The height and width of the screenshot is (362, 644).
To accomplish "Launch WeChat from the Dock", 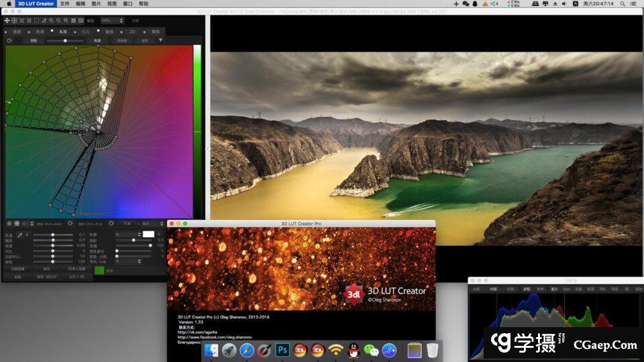I will [371, 350].
